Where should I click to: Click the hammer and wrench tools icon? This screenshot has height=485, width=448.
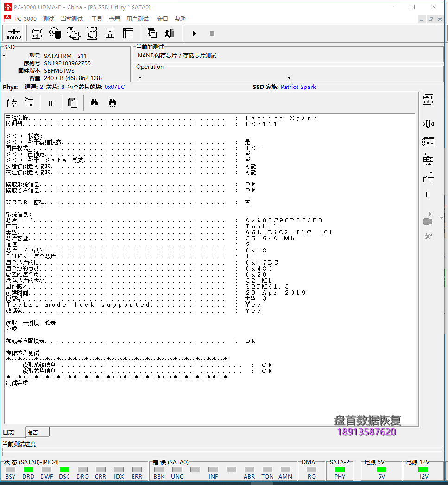[x=428, y=236]
